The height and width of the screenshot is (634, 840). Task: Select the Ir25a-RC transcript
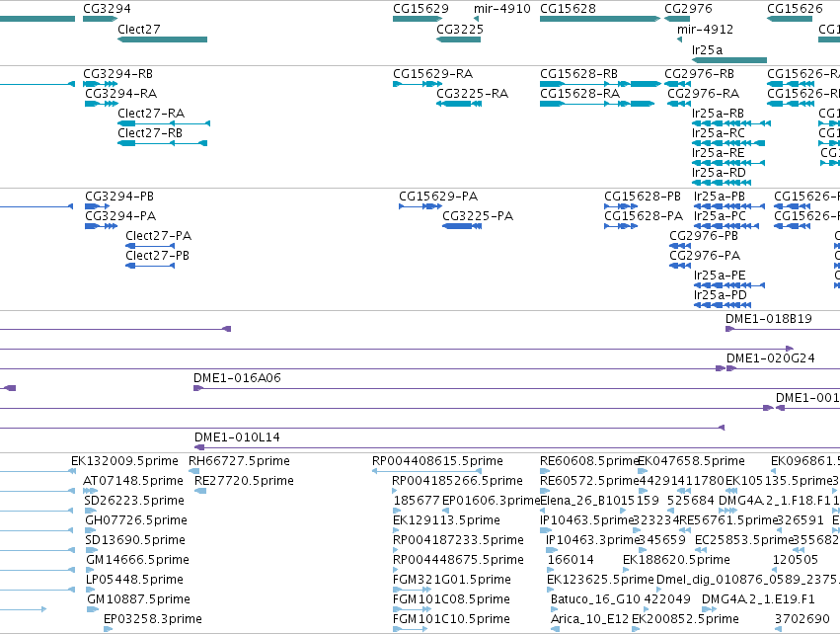coord(728,143)
